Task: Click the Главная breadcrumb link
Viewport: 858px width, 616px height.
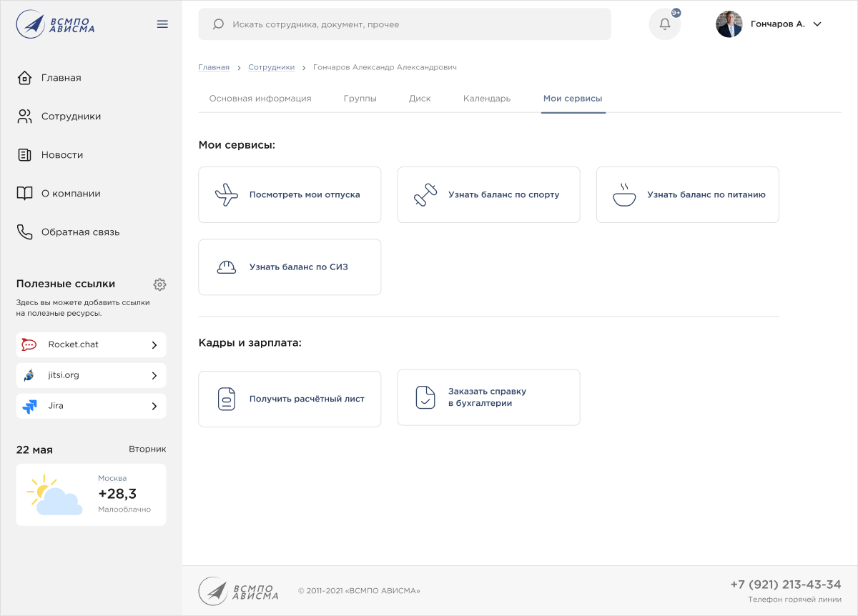Action: tap(214, 67)
